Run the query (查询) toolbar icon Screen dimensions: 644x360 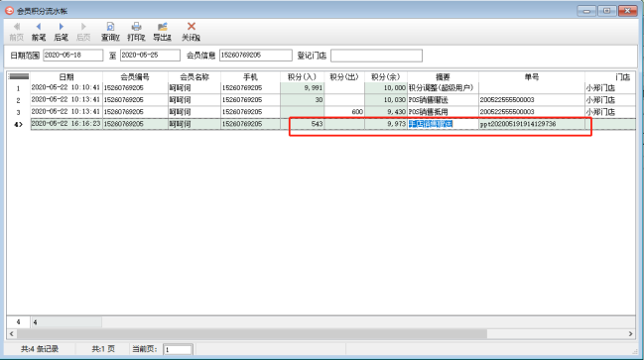[x=110, y=32]
